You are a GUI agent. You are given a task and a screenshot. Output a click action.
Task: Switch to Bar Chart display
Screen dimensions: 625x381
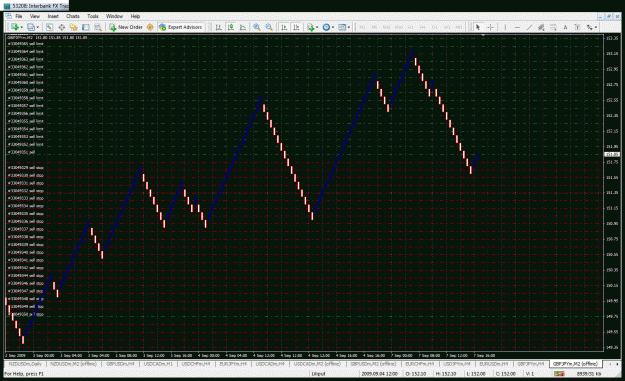coord(219,27)
